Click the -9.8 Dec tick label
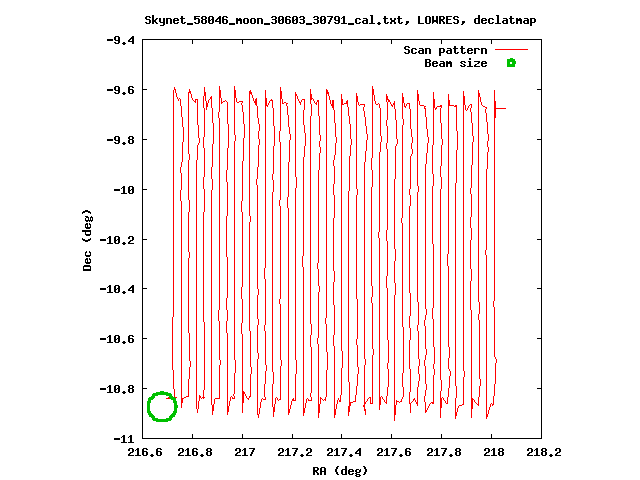The height and width of the screenshot is (480, 640). tap(120, 140)
